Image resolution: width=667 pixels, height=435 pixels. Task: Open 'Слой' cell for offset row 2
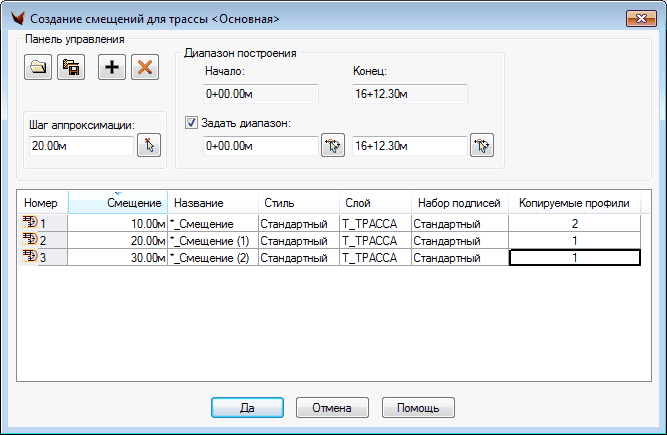tap(374, 241)
